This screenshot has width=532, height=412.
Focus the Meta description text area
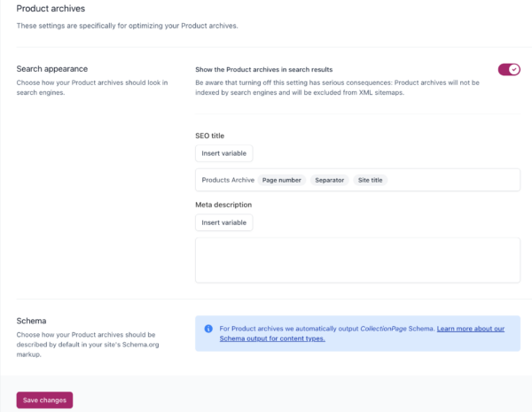(x=357, y=260)
